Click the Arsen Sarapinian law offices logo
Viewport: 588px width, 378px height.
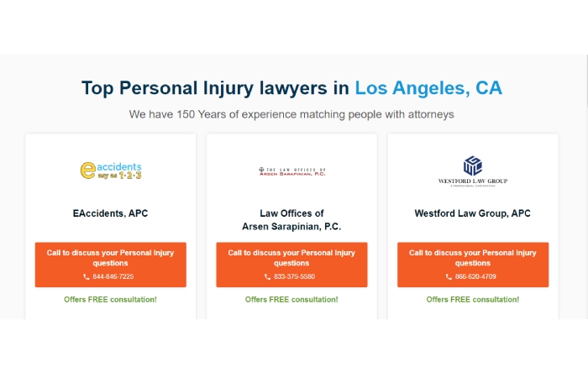pos(291,171)
